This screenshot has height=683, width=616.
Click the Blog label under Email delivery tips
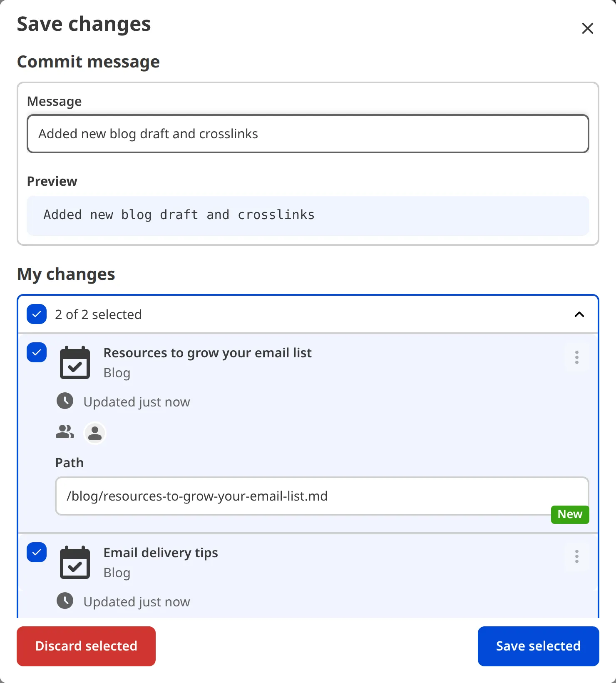point(117,573)
